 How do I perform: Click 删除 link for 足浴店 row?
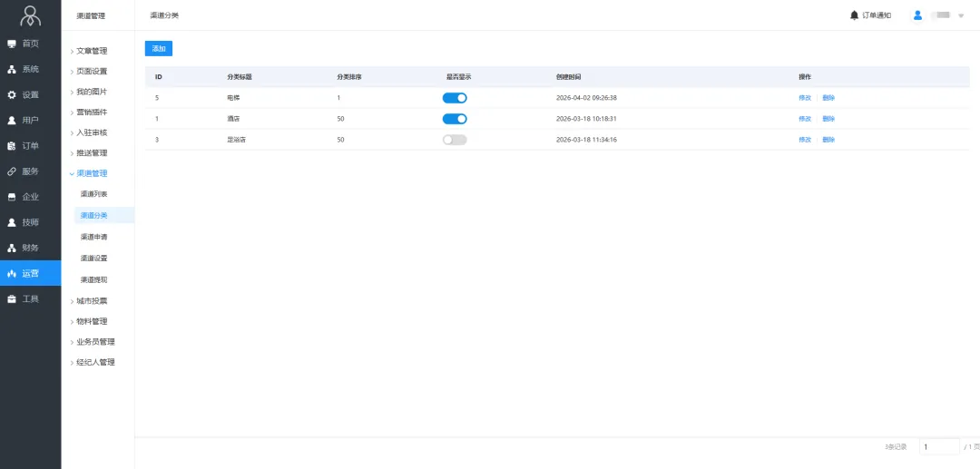click(x=828, y=140)
